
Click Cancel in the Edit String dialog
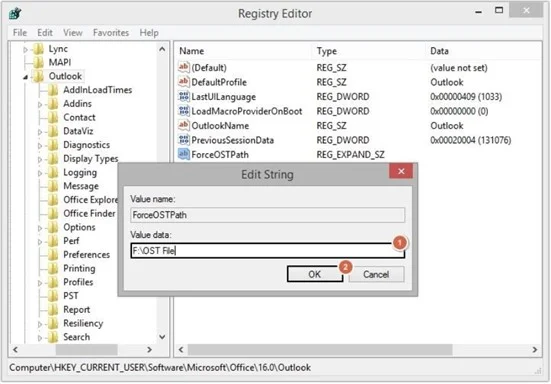click(x=376, y=274)
